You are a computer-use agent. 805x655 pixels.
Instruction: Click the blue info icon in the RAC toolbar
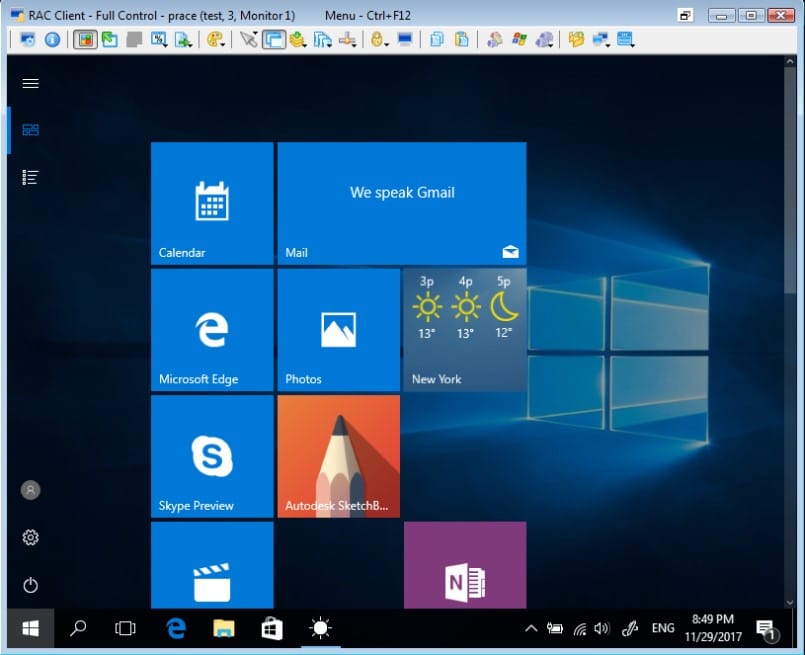pos(52,40)
